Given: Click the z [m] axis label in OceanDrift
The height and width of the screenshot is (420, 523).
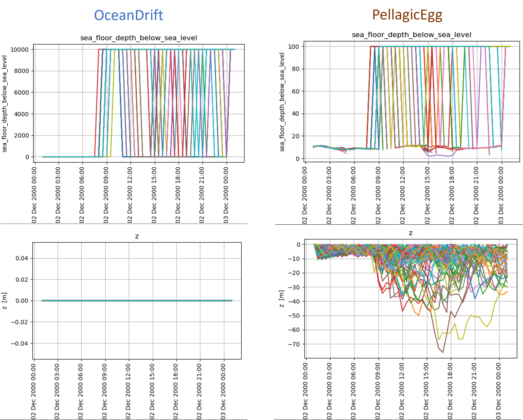Looking at the screenshot, I should [x=5, y=301].
